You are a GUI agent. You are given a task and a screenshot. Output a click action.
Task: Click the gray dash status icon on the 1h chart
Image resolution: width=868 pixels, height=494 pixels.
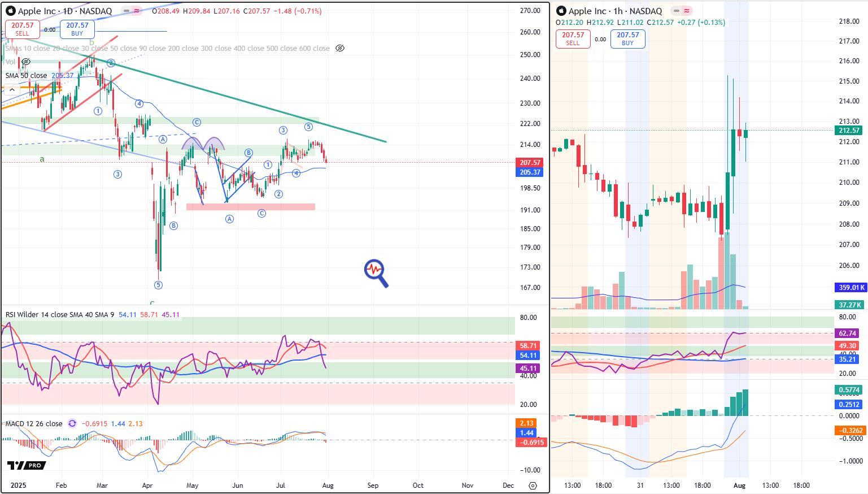676,11
